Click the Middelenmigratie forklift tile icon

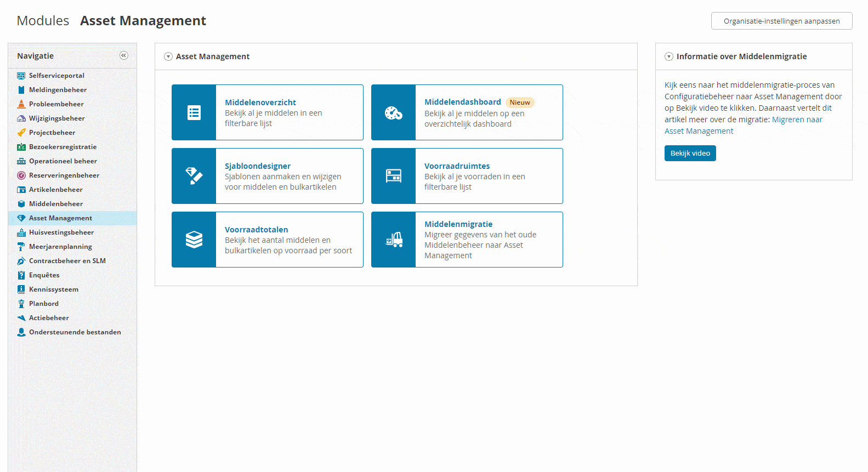pyautogui.click(x=394, y=240)
